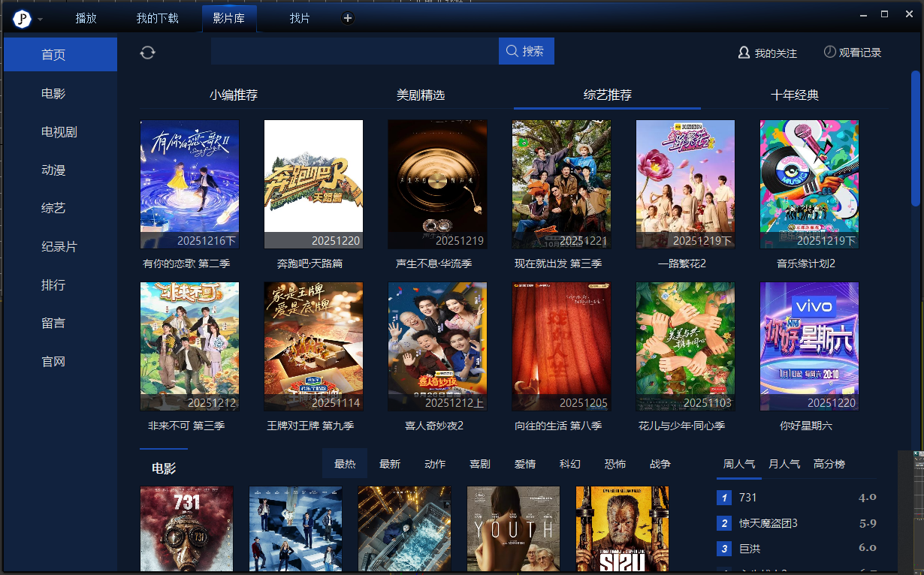
Task: Go to 排行 in the sidebar
Action: pos(53,285)
